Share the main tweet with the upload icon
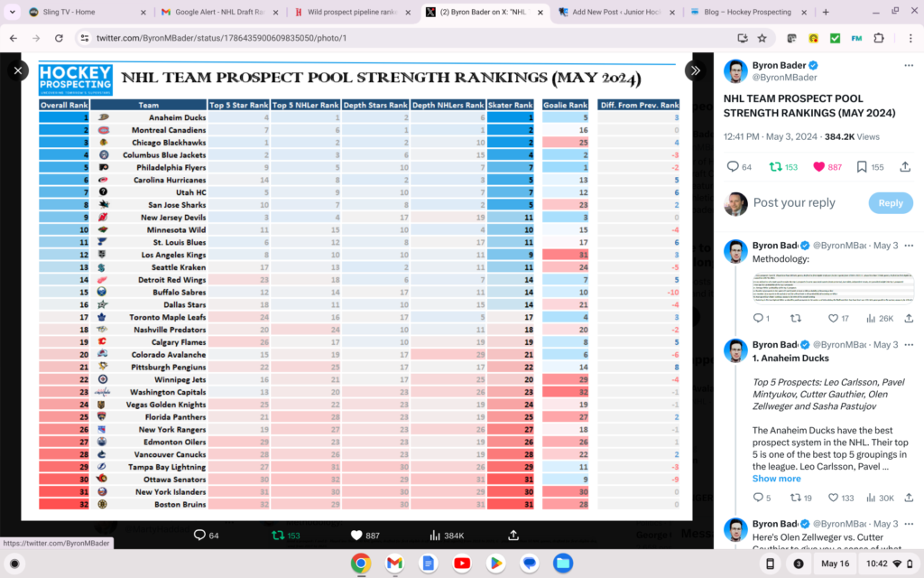The image size is (924, 578). (905, 167)
